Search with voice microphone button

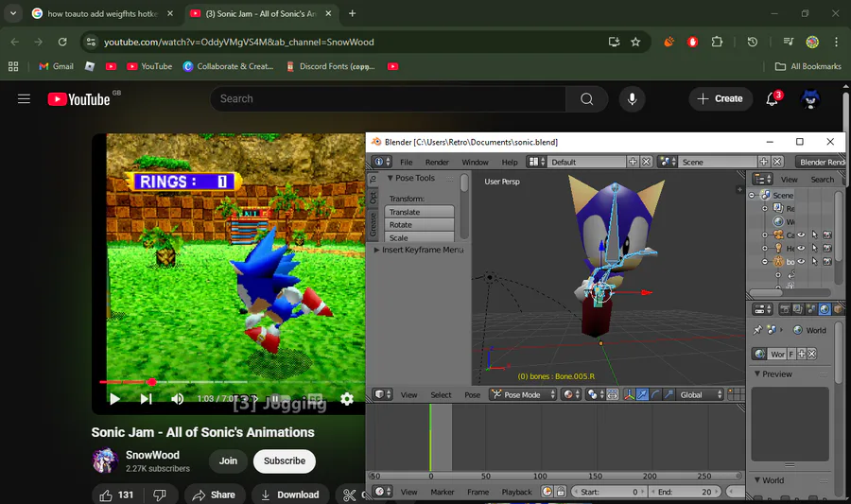click(x=632, y=98)
